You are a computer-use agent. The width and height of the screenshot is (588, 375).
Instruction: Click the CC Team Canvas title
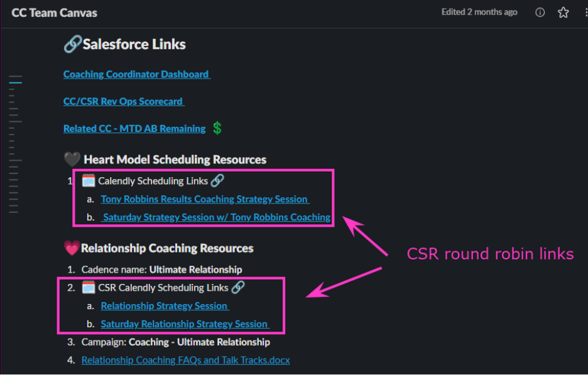pyautogui.click(x=55, y=13)
